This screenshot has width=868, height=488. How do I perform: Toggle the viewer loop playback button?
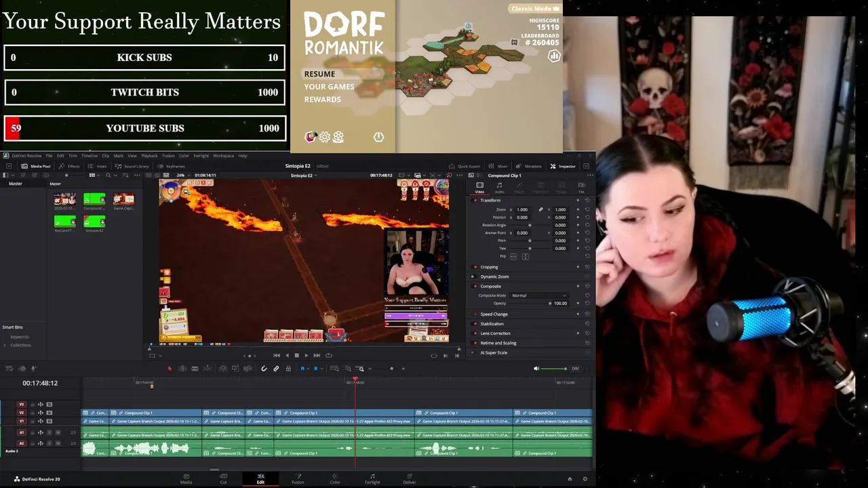pos(329,355)
